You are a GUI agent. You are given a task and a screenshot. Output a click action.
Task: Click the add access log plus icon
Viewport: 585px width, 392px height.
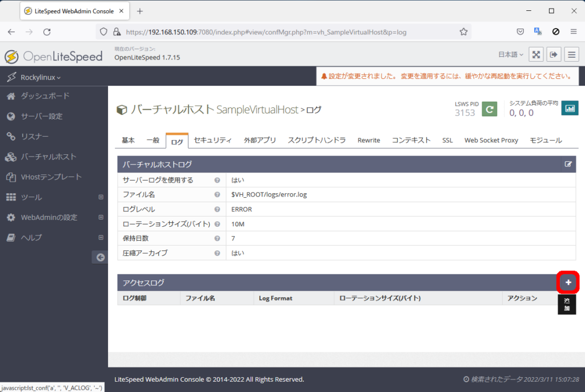pyautogui.click(x=568, y=282)
